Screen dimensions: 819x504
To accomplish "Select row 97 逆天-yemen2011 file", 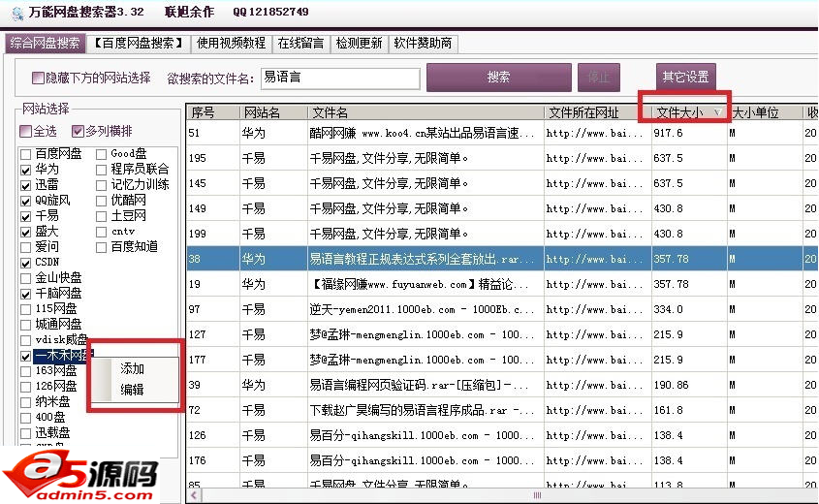I will pyautogui.click(x=502, y=309).
